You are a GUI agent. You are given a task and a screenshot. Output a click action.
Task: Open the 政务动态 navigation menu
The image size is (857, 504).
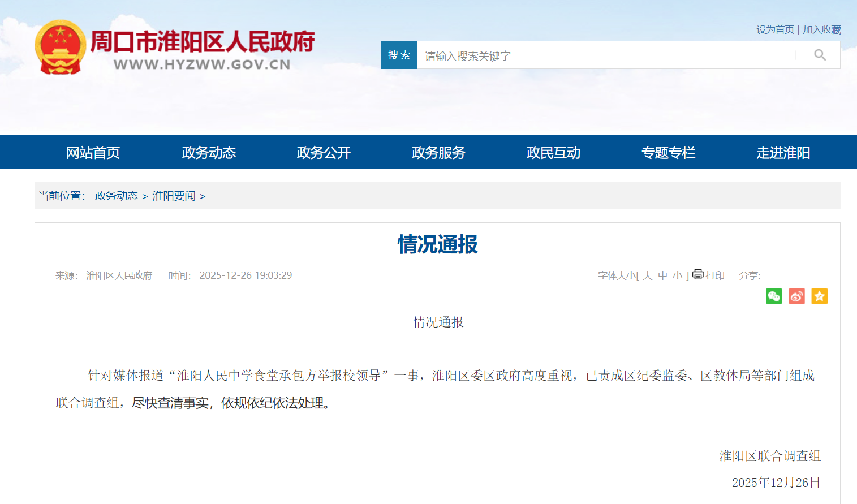[x=209, y=153]
